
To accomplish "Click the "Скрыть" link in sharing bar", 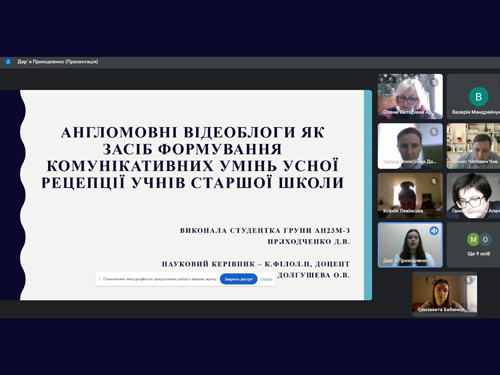I will tap(266, 279).
